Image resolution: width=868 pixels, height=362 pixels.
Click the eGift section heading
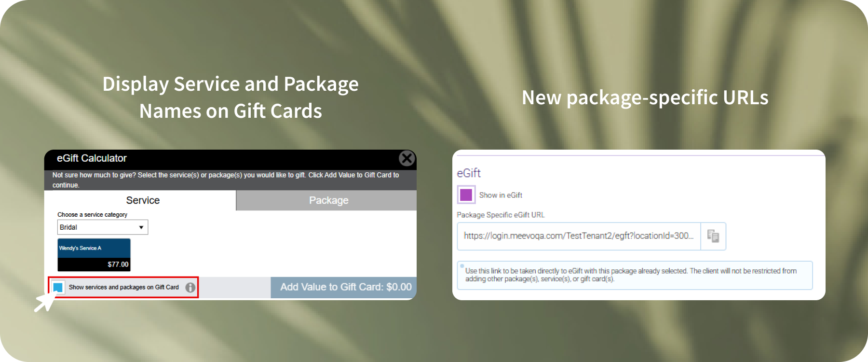[x=469, y=173]
